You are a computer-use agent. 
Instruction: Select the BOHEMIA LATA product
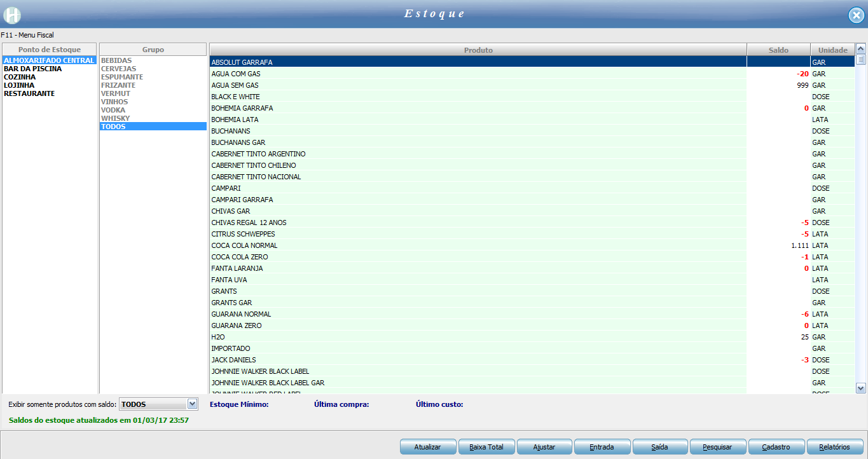[x=532, y=120]
